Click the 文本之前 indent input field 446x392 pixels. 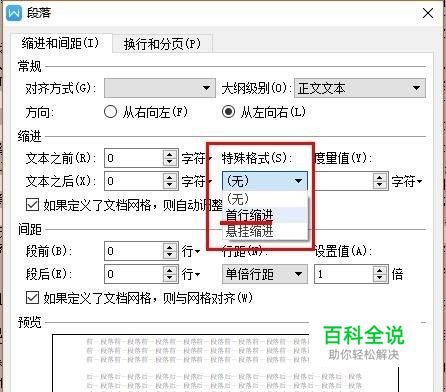tap(134, 158)
